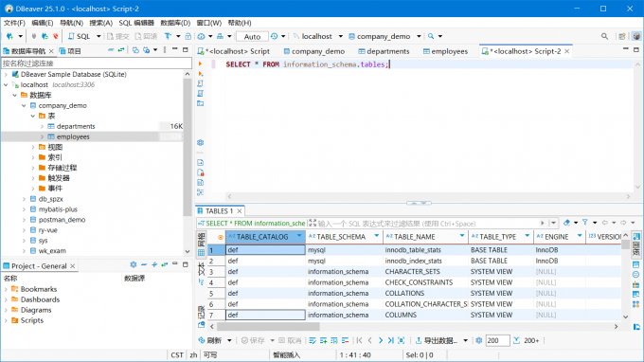This screenshot has height=362, width=644.
Task: Select the mybatis-plus database
Action: 58,209
